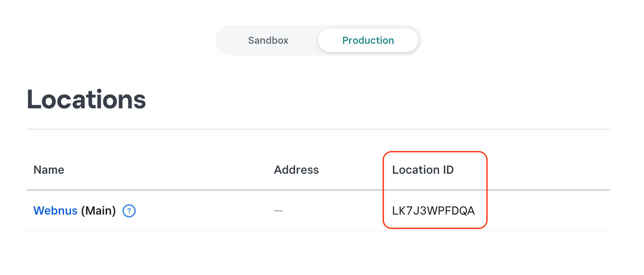This screenshot has width=644, height=275.
Task: Click the help question mark icon
Action: point(129,211)
